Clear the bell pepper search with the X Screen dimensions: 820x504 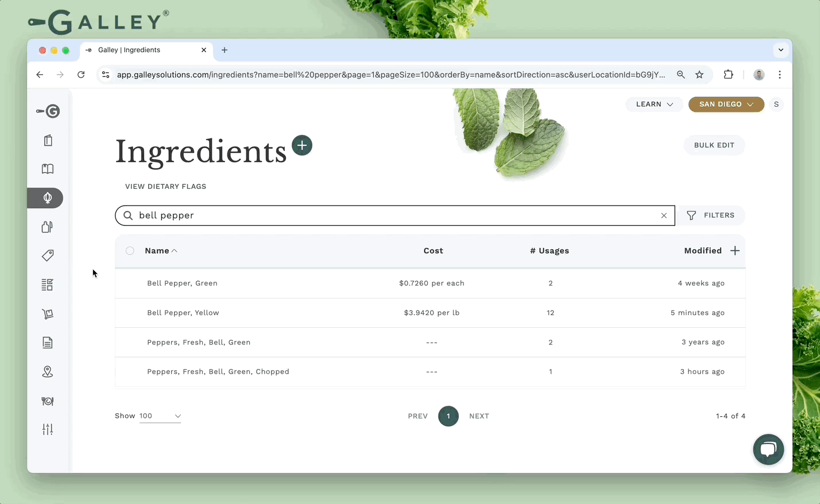[x=664, y=216]
